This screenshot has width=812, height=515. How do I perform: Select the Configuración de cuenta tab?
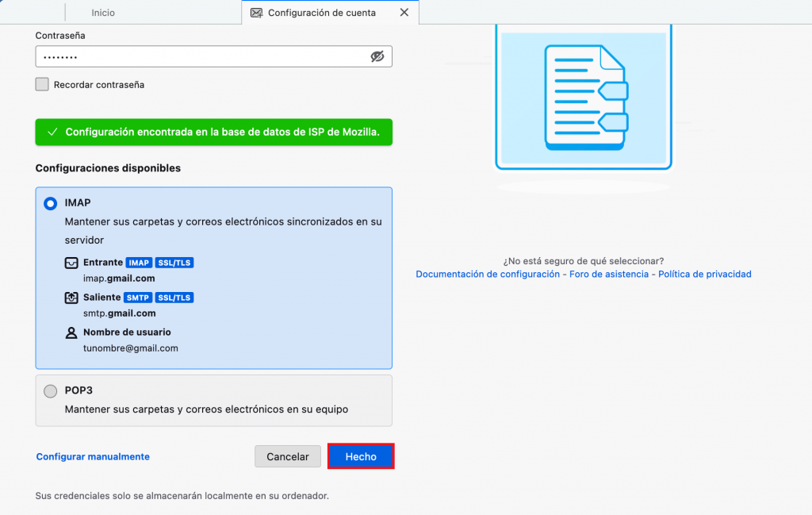coord(321,13)
